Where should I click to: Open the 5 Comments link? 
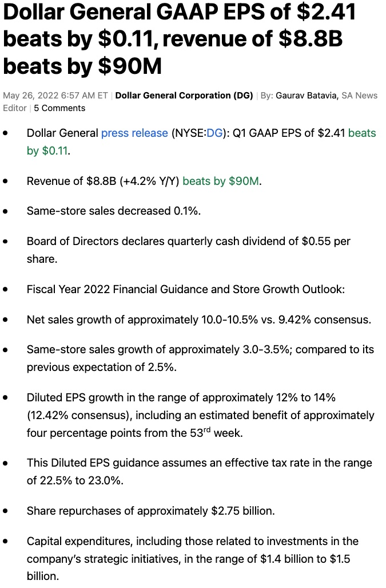(x=59, y=108)
